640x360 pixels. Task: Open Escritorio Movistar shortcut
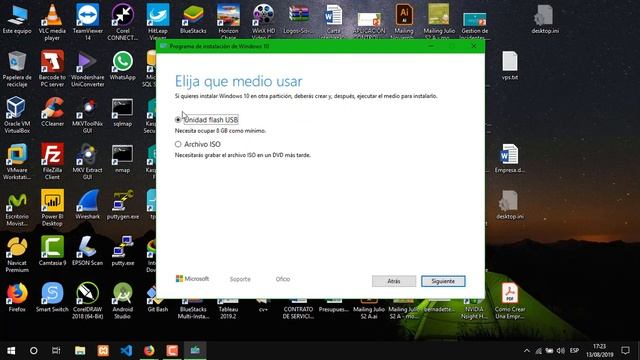[x=17, y=208]
